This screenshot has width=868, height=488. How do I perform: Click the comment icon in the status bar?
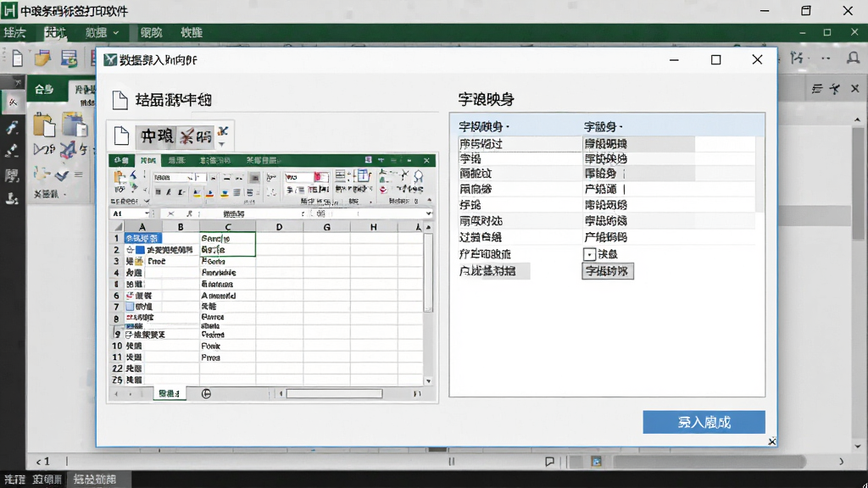549,462
